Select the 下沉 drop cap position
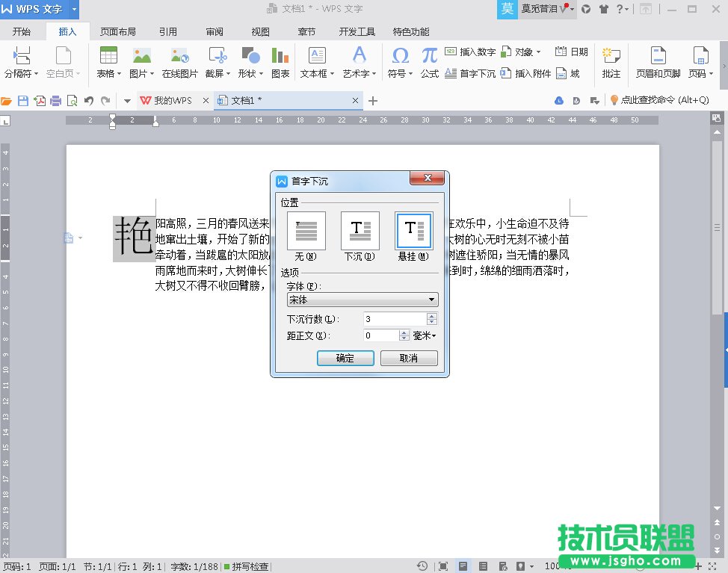 point(360,231)
